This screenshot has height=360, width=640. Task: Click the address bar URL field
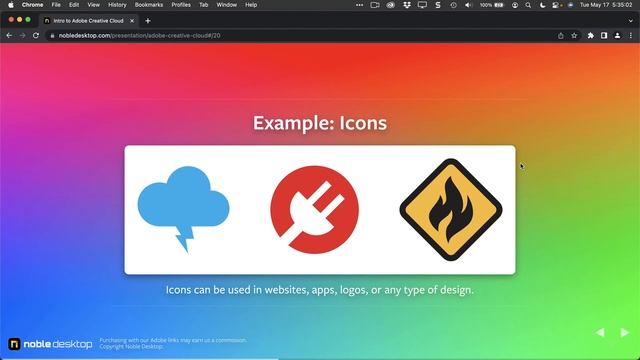(302, 36)
